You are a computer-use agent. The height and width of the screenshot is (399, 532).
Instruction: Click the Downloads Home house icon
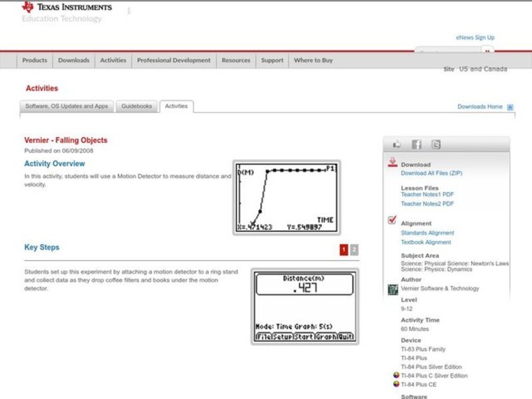[x=510, y=107]
